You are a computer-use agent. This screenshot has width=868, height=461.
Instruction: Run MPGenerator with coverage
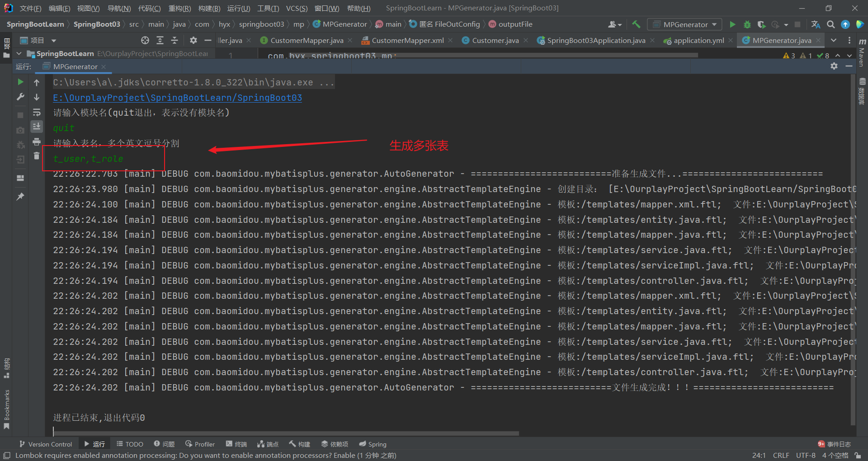coord(761,24)
